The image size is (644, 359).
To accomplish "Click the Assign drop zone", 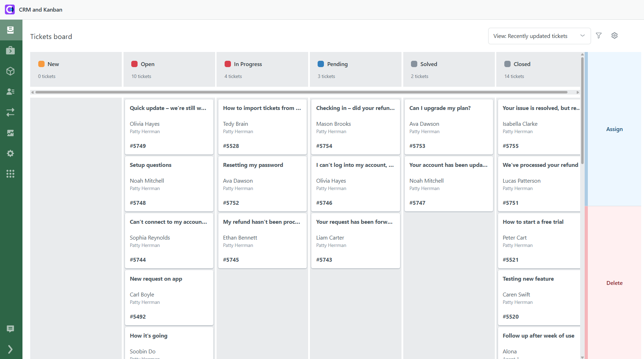I will 614,129.
